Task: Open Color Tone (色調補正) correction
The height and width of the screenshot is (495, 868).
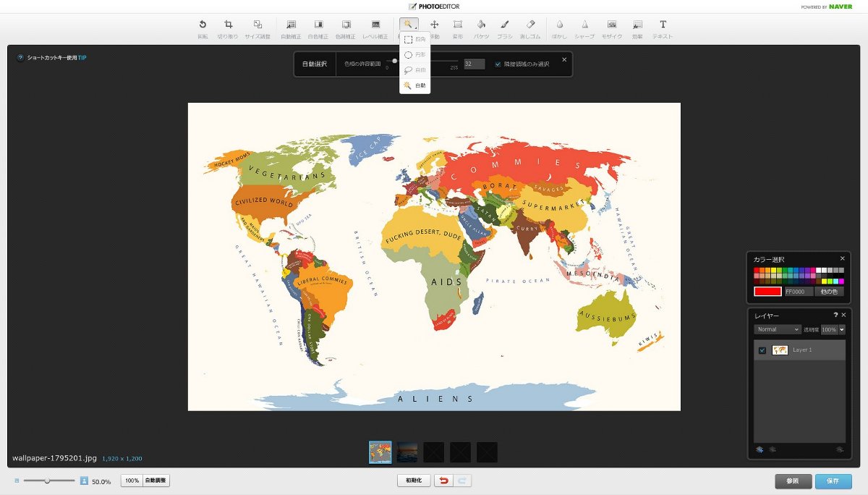Action: click(346, 28)
